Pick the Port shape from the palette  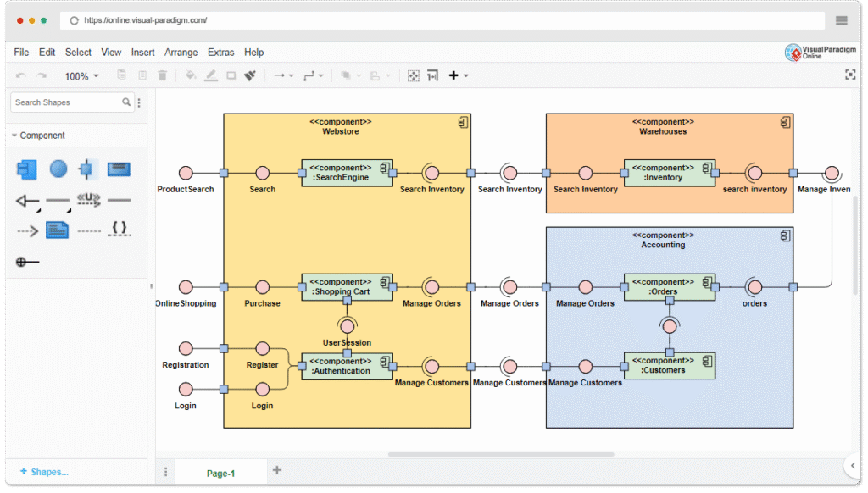click(x=86, y=169)
